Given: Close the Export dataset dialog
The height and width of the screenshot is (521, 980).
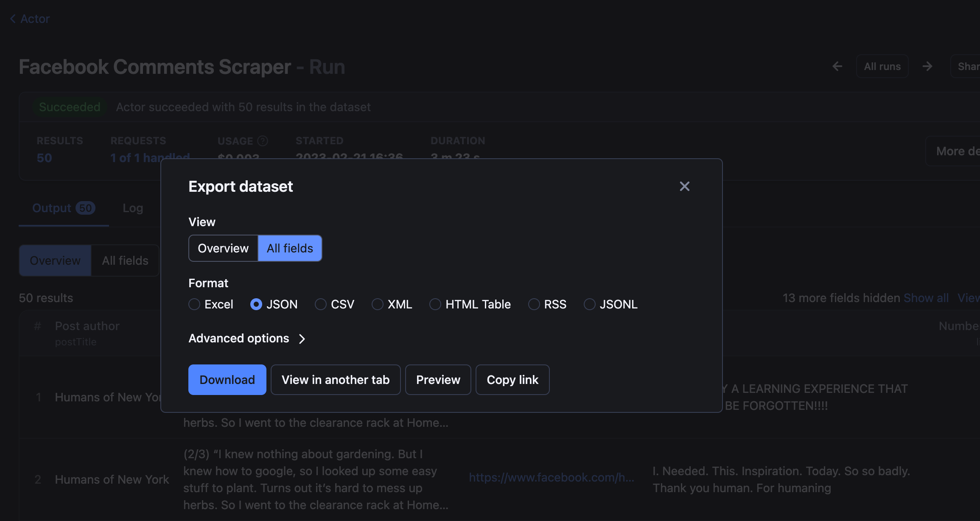Looking at the screenshot, I should coord(684,186).
